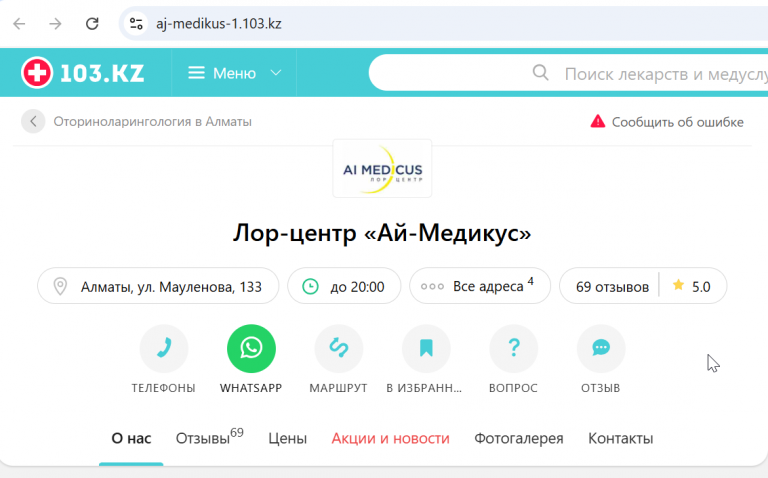768x478 pixels.
Task: Open WhatsApp chat via green icon
Action: pyautogui.click(x=251, y=348)
